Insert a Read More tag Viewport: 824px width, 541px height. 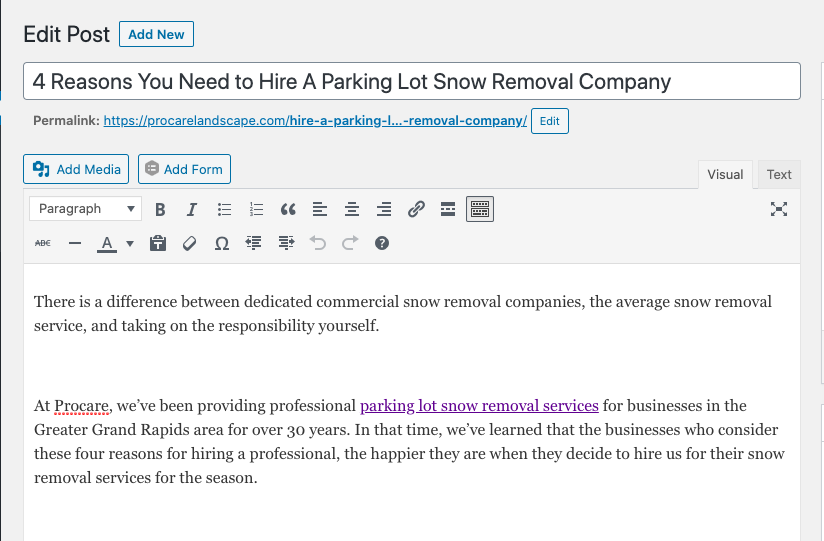[448, 209]
